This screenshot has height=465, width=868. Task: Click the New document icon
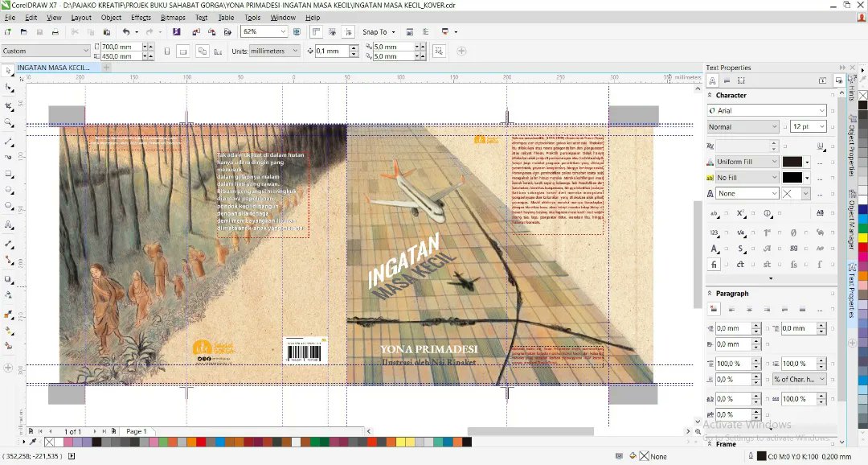[x=8, y=32]
